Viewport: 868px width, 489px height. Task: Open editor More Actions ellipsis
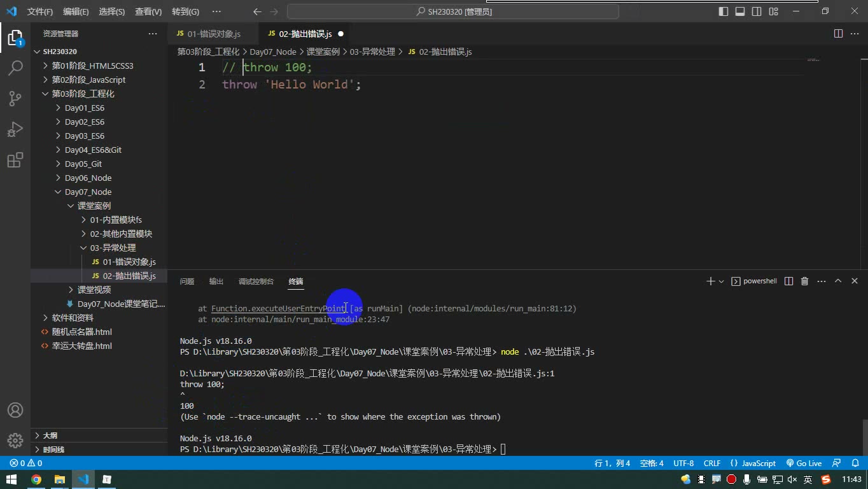(855, 34)
